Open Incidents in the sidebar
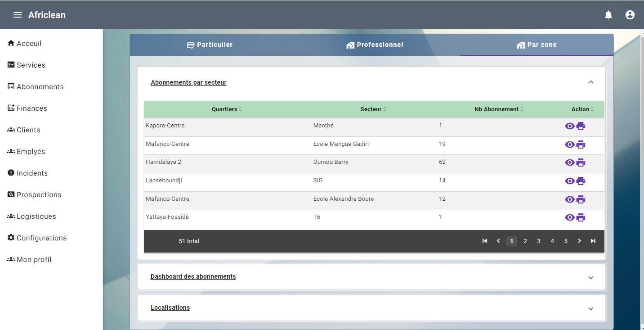 tap(27, 173)
